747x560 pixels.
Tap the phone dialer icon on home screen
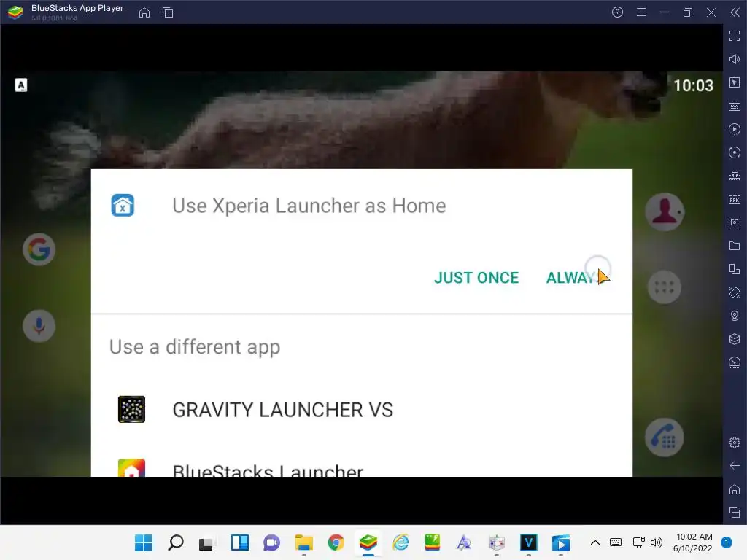coord(664,437)
